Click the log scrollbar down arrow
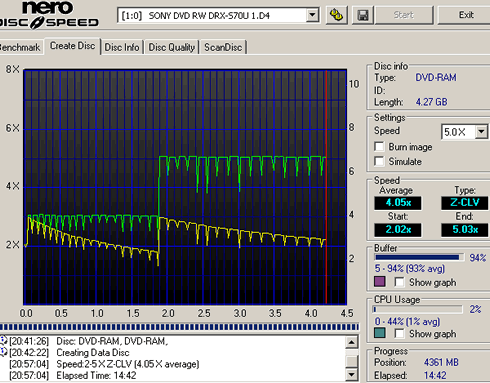The image size is (490, 383). 352,375
